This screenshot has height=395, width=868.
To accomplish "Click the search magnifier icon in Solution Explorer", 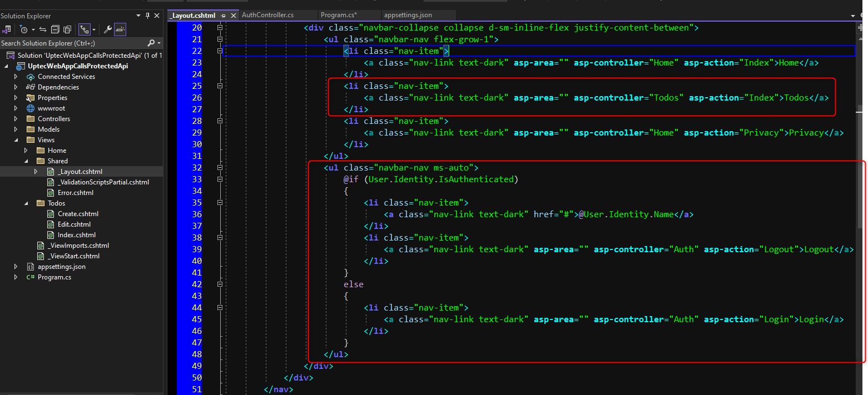I will pyautogui.click(x=151, y=43).
